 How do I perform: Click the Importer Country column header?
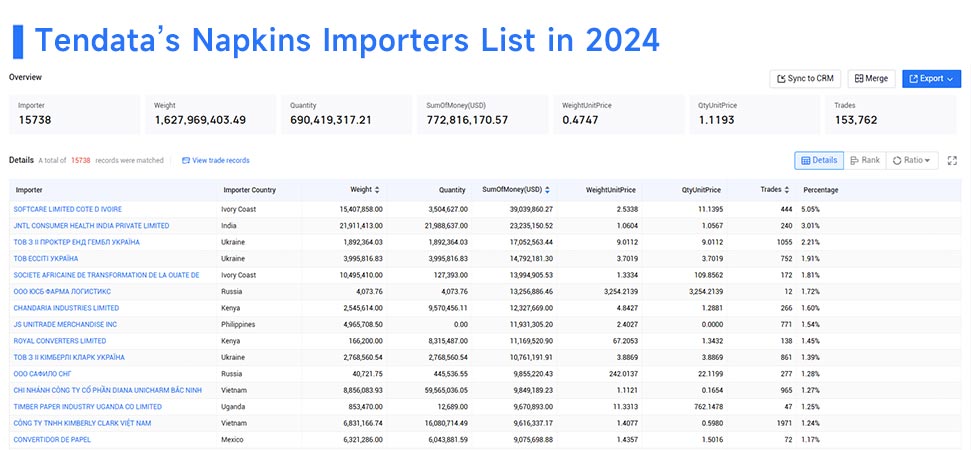coord(250,190)
